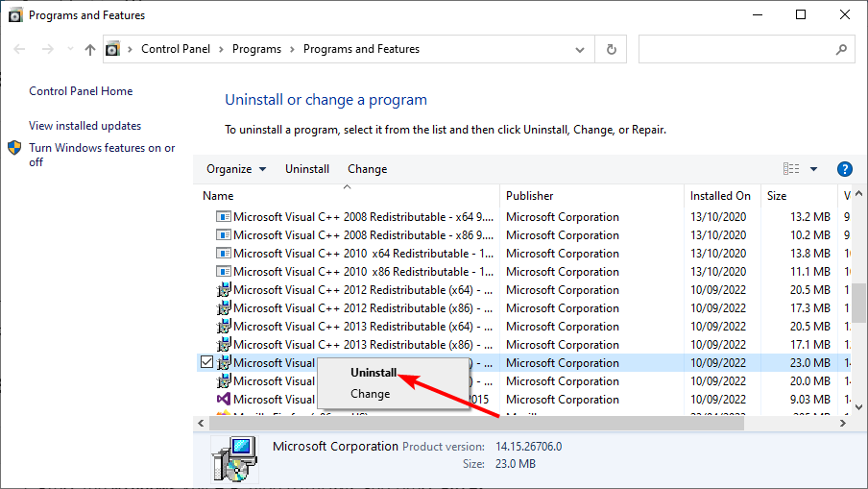Click Control Panel breadcrumb

[176, 49]
